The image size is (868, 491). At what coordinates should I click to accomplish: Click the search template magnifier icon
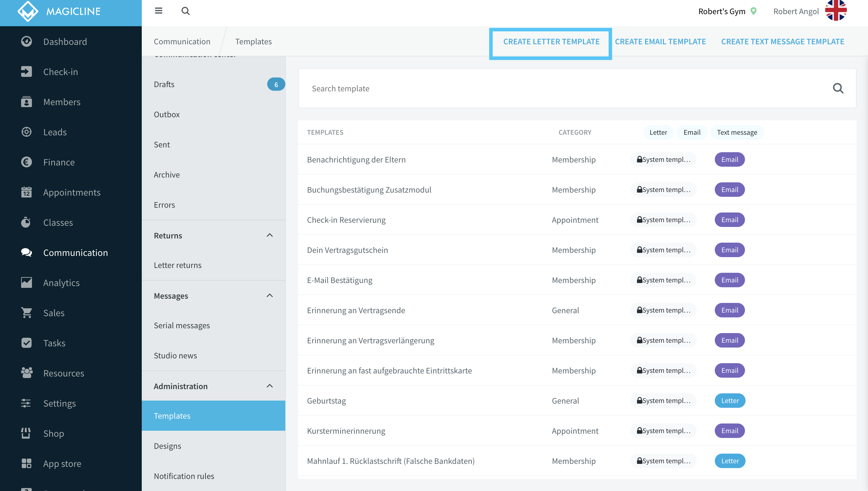point(838,88)
